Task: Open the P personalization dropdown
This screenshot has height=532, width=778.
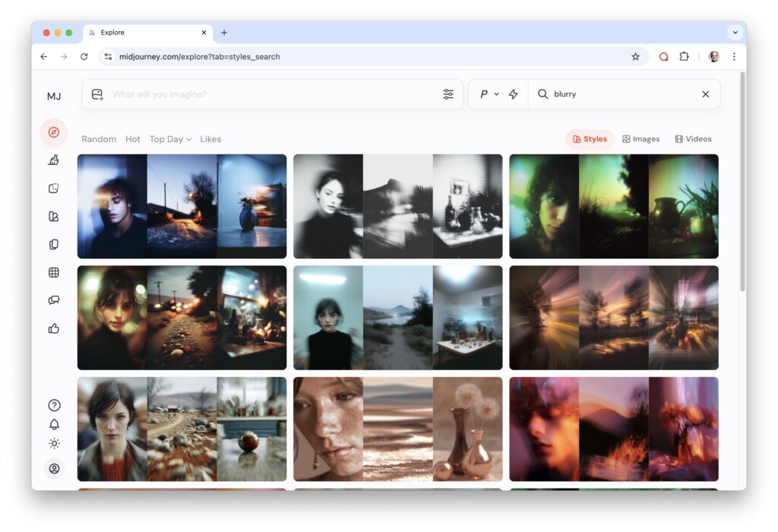Action: point(489,94)
